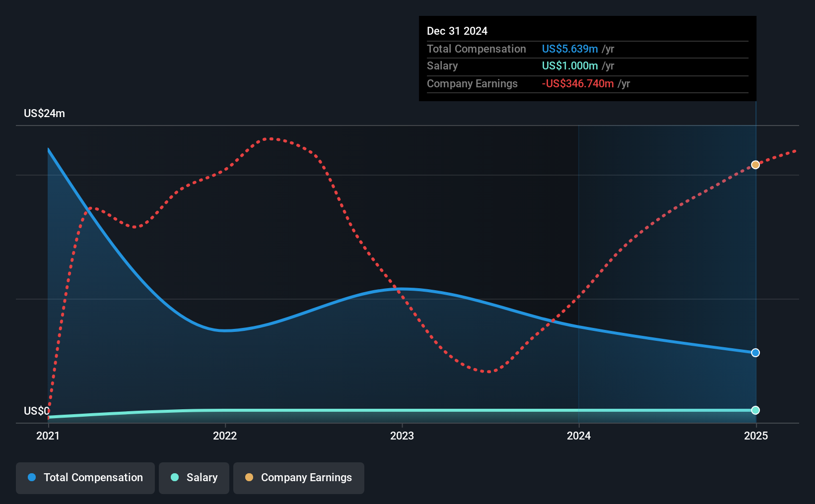The height and width of the screenshot is (504, 815).
Task: Click the tooltip's Salary row label
Action: 442,65
